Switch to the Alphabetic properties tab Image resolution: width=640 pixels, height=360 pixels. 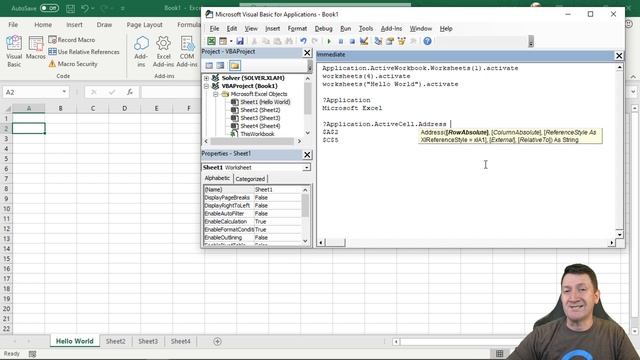[x=217, y=178]
